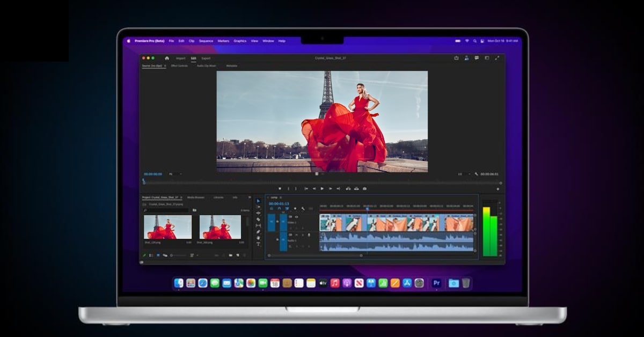Toggle Video 1 track output eye
This screenshot has width=644, height=337.
point(297,217)
